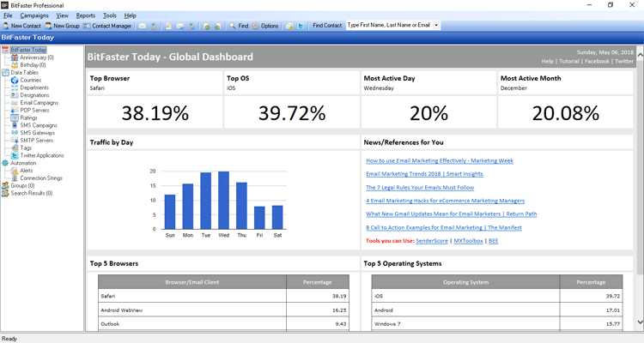644x343 pixels.
Task: Click the MXToolbox tool link
Action: [468, 241]
